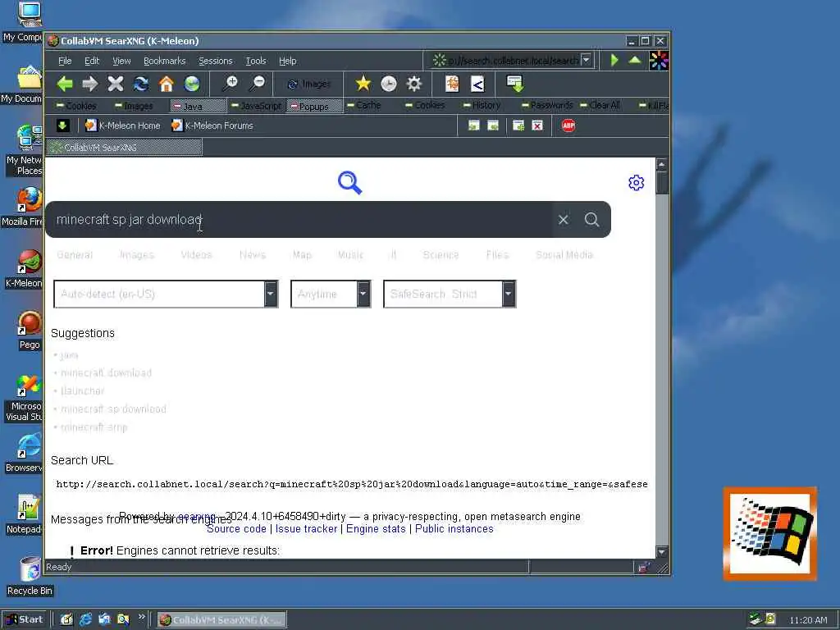Click the new tab icon with plus
This screenshot has height=630, width=840.
click(518, 126)
